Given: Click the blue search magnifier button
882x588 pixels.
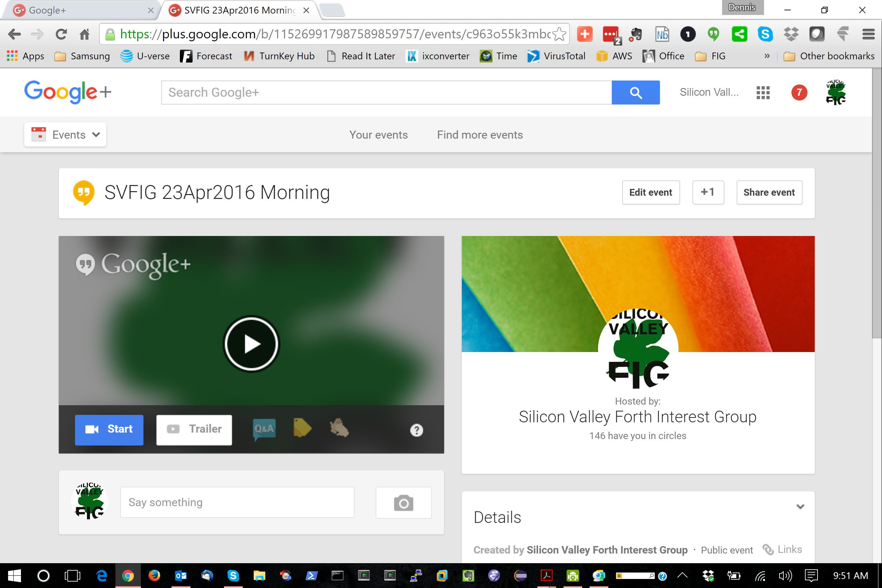Looking at the screenshot, I should coord(635,93).
